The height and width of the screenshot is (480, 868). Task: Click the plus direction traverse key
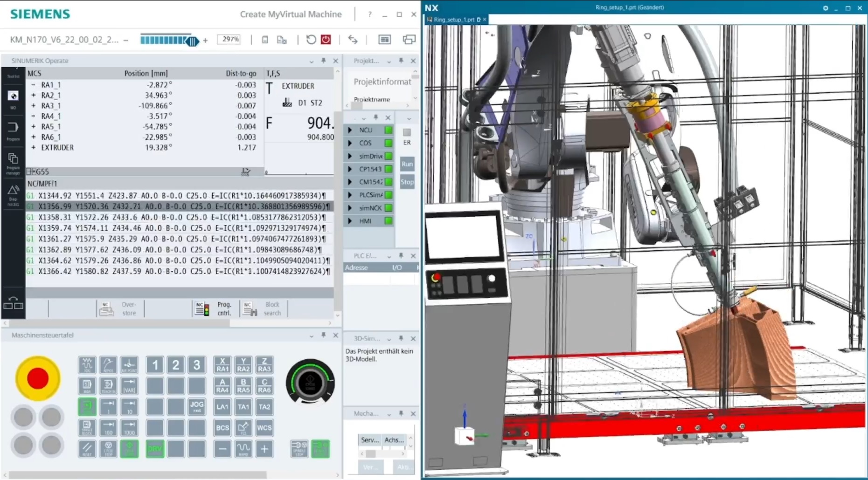tap(264, 448)
